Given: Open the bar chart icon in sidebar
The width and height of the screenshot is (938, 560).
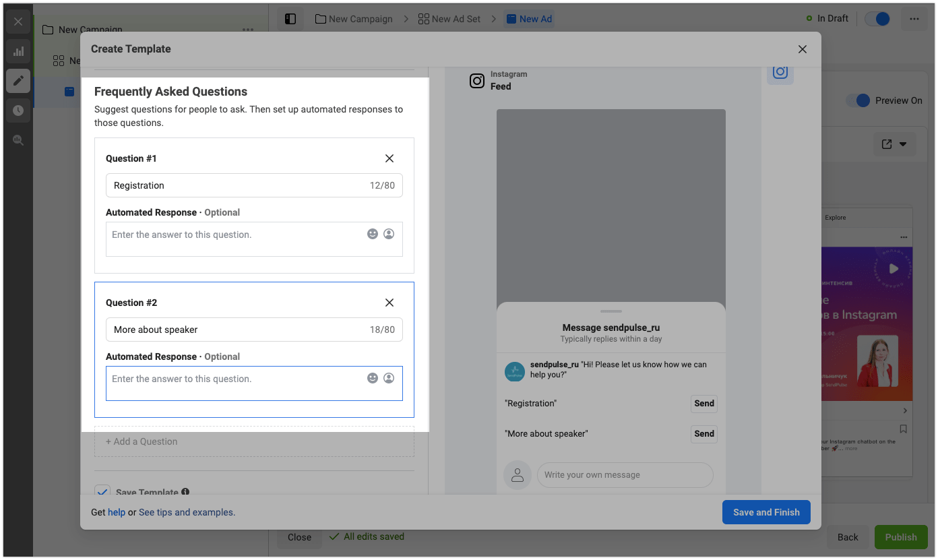Looking at the screenshot, I should click(18, 51).
